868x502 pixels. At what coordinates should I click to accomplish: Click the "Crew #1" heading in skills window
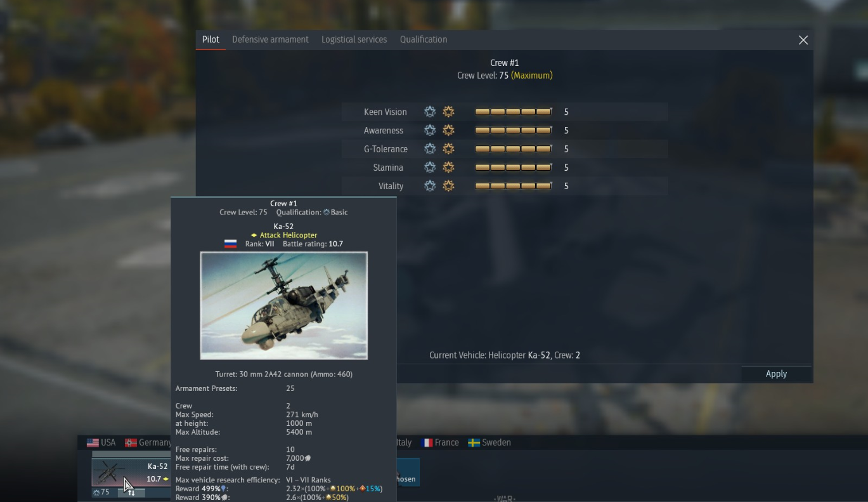point(505,63)
